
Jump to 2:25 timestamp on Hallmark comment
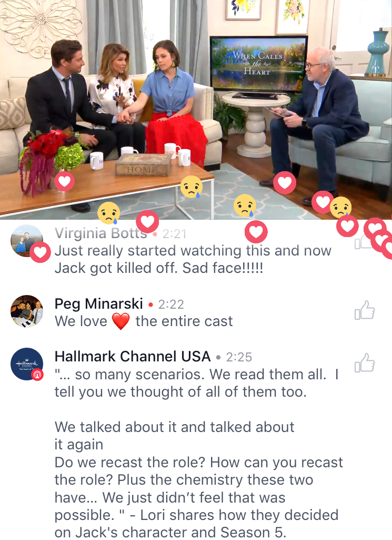click(239, 357)
